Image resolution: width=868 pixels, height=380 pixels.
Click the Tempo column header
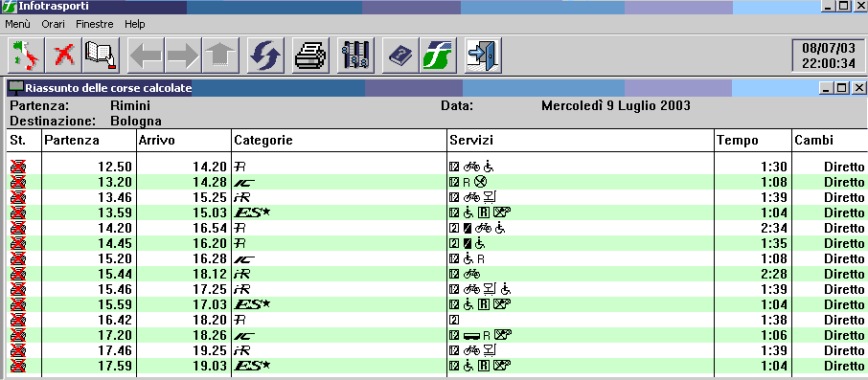point(753,141)
